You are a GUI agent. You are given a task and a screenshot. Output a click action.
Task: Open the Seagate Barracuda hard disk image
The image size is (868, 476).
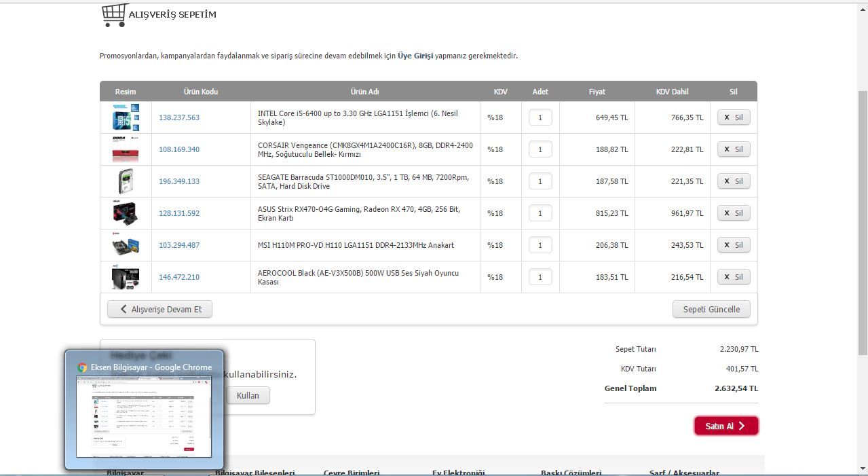tap(126, 181)
